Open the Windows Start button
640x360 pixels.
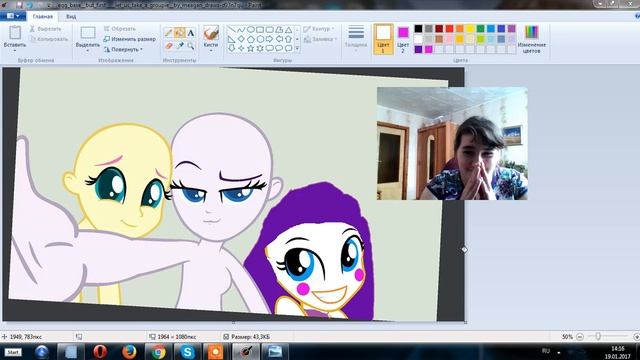pos(13,352)
